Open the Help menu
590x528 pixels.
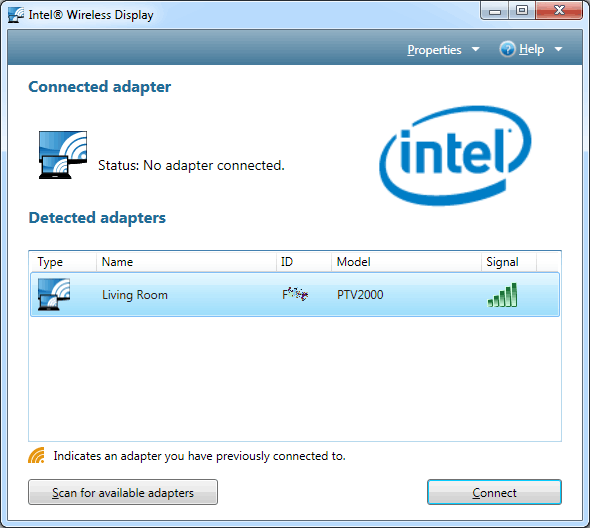pyautogui.click(x=531, y=49)
